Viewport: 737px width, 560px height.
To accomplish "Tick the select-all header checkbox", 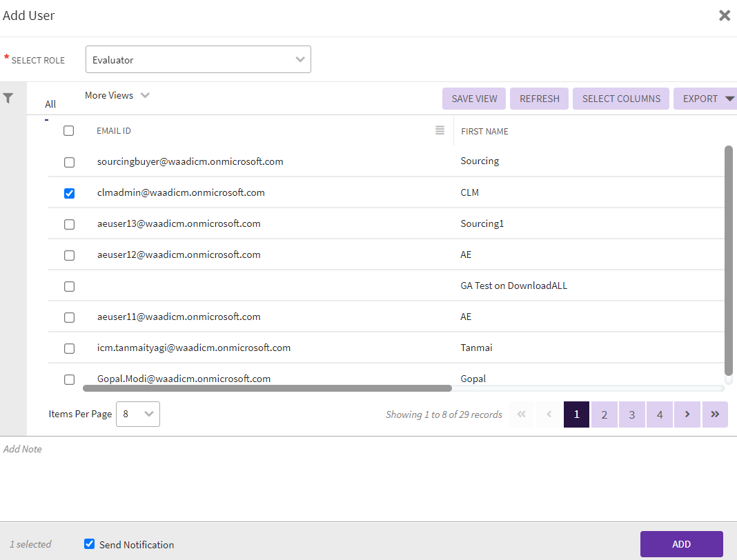I will (69, 130).
